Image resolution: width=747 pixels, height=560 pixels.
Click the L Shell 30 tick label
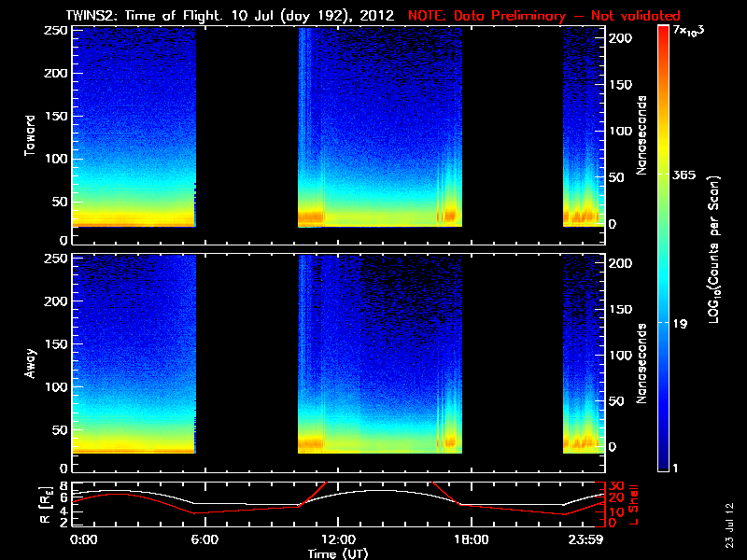click(616, 486)
